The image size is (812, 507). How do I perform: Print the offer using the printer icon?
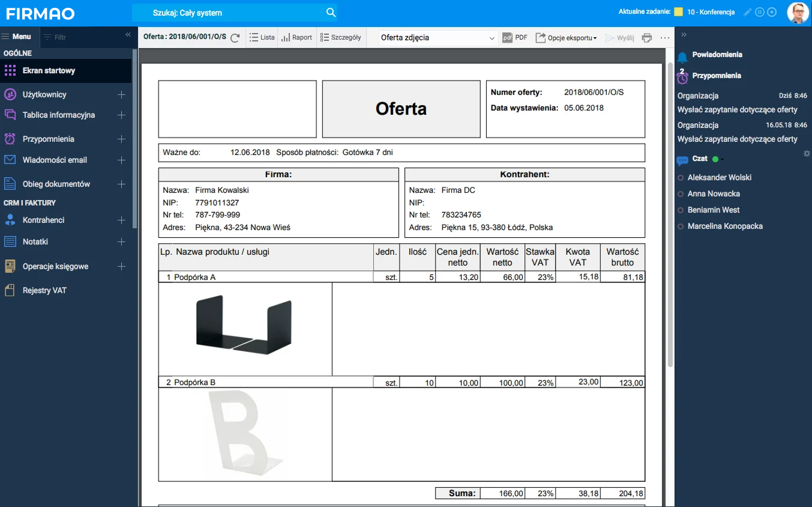(x=646, y=38)
